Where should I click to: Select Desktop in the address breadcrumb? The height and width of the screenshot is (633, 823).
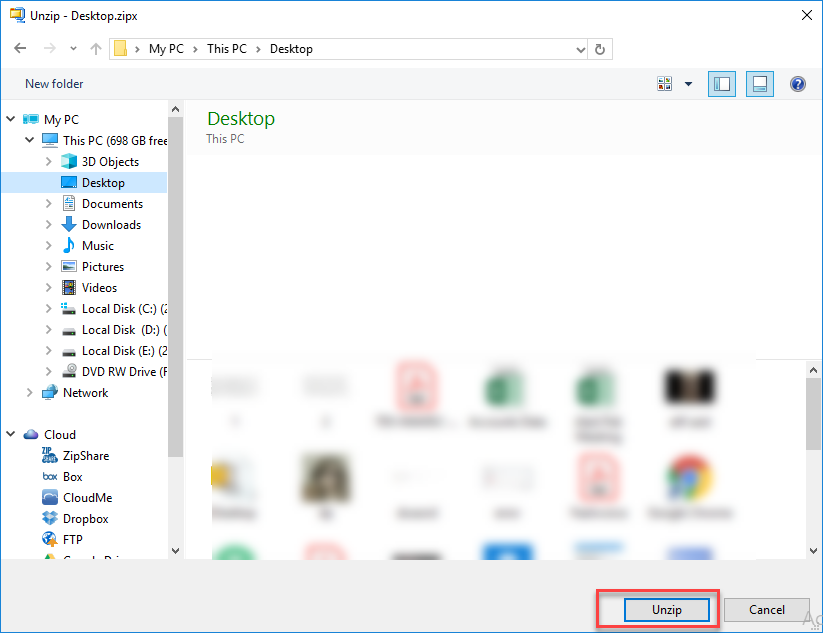291,49
